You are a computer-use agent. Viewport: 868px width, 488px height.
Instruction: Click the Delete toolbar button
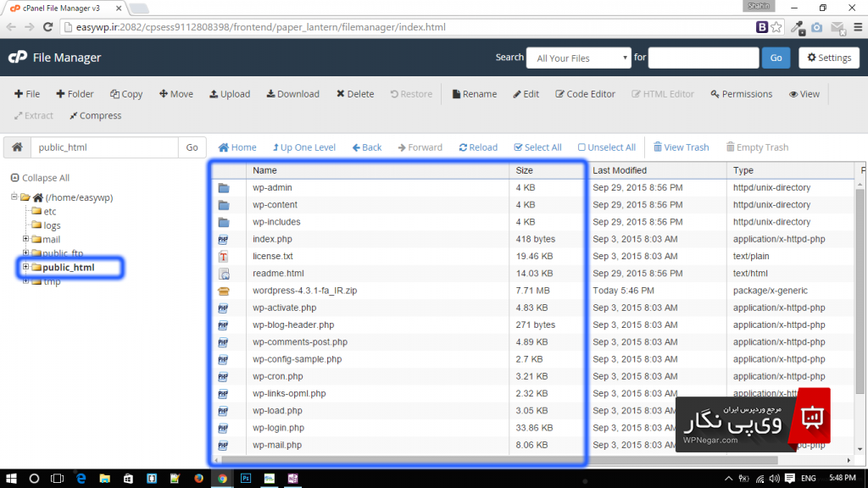tap(355, 94)
